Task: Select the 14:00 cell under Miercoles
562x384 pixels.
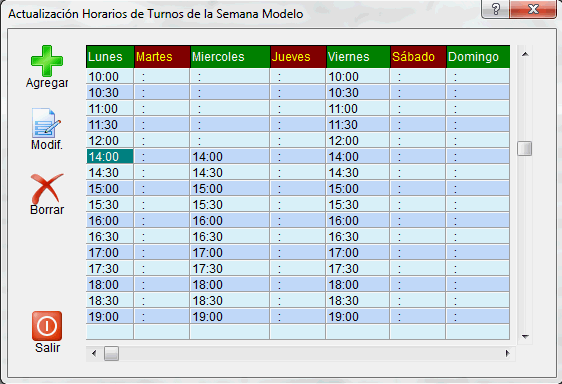Action: coord(230,157)
